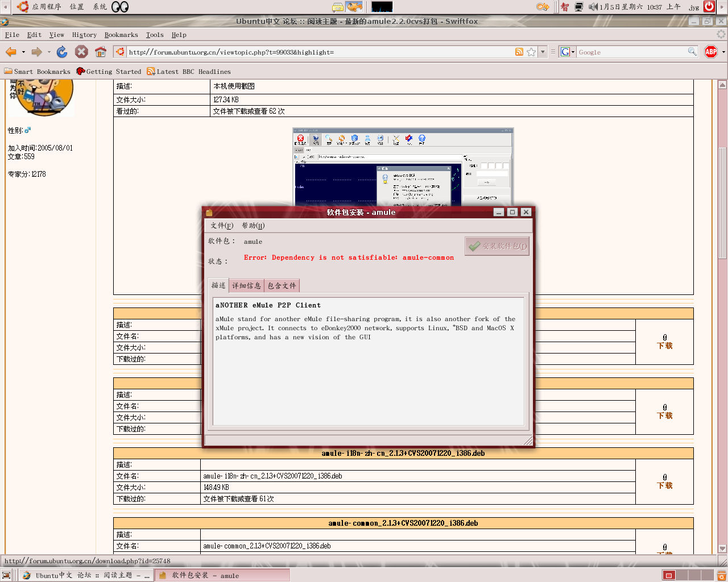Click the show desktop icon in bottom panel
The image size is (728, 582).
coord(6,575)
